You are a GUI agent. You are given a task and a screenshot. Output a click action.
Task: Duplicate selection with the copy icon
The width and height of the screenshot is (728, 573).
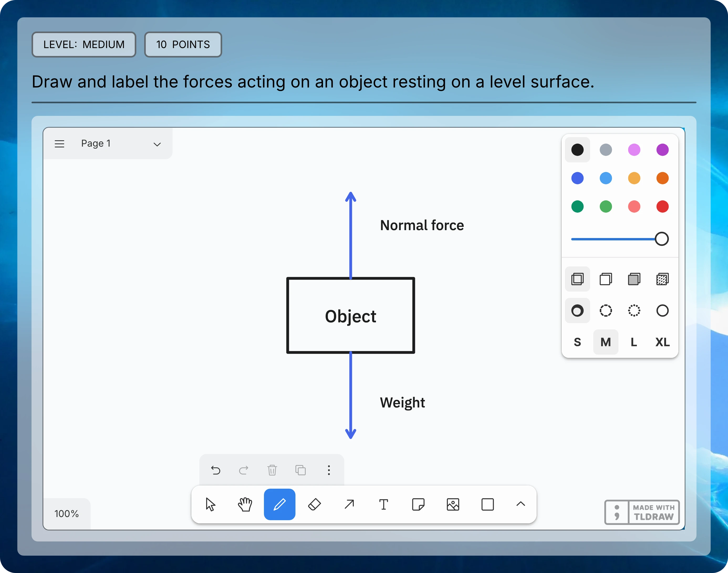click(x=300, y=470)
